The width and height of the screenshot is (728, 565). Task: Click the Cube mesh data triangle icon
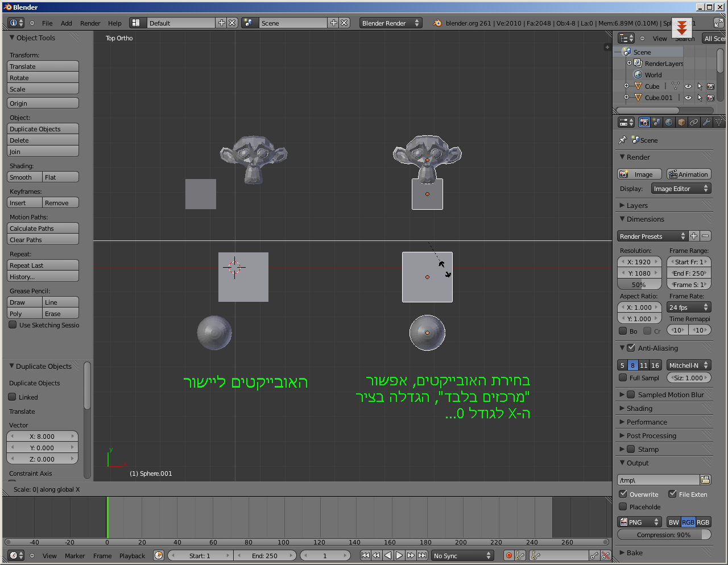676,86
